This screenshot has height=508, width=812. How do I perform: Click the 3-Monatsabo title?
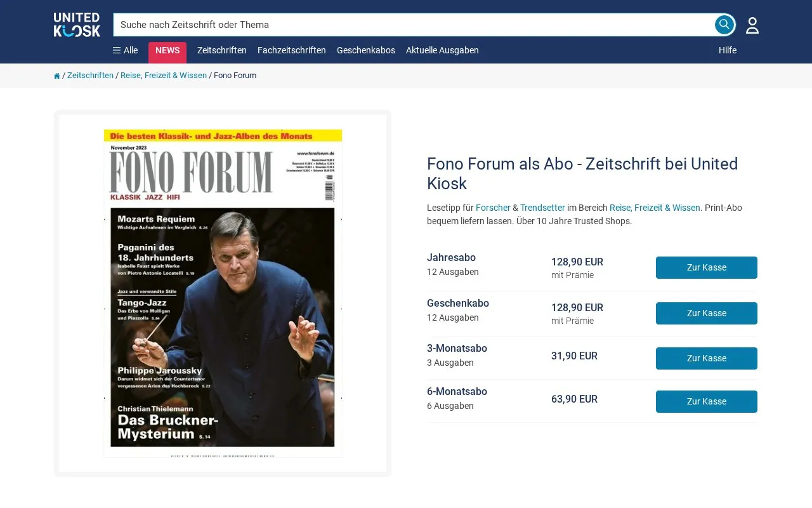point(457,349)
